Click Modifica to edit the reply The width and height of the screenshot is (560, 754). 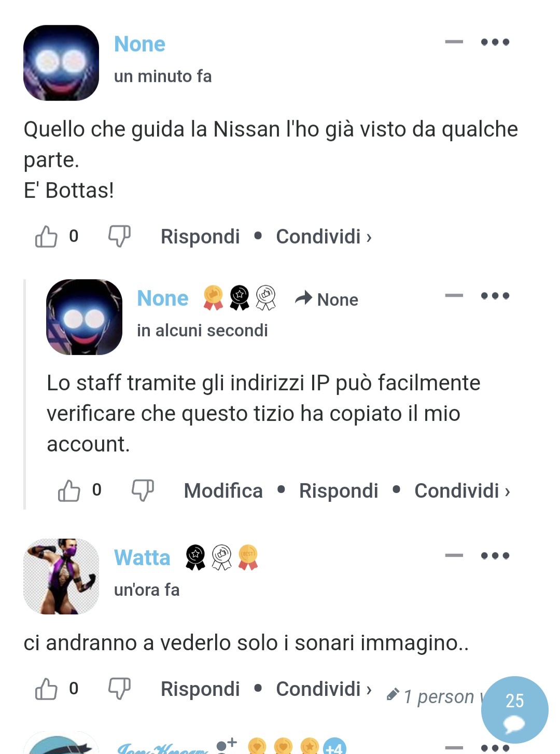pyautogui.click(x=223, y=490)
